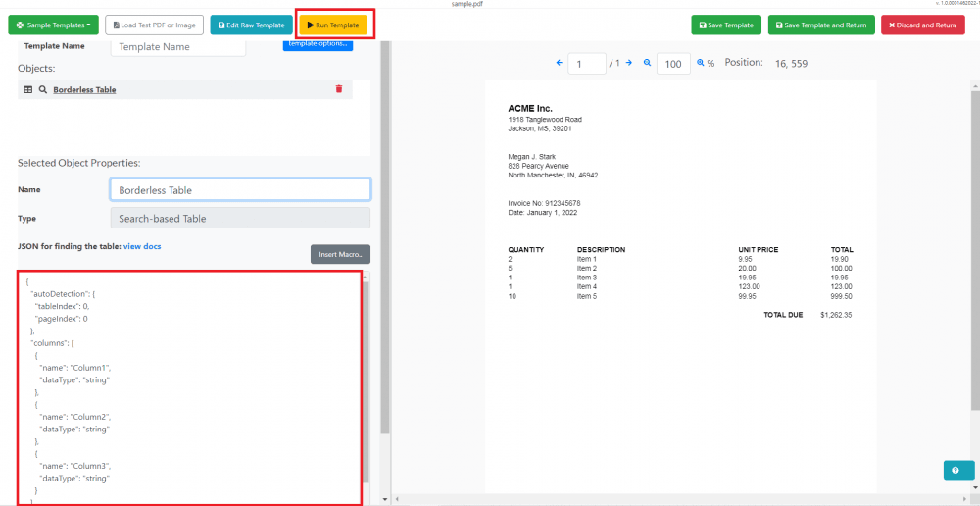
Task: Click the magnifier icon next to Borderless Table
Action: pos(43,89)
